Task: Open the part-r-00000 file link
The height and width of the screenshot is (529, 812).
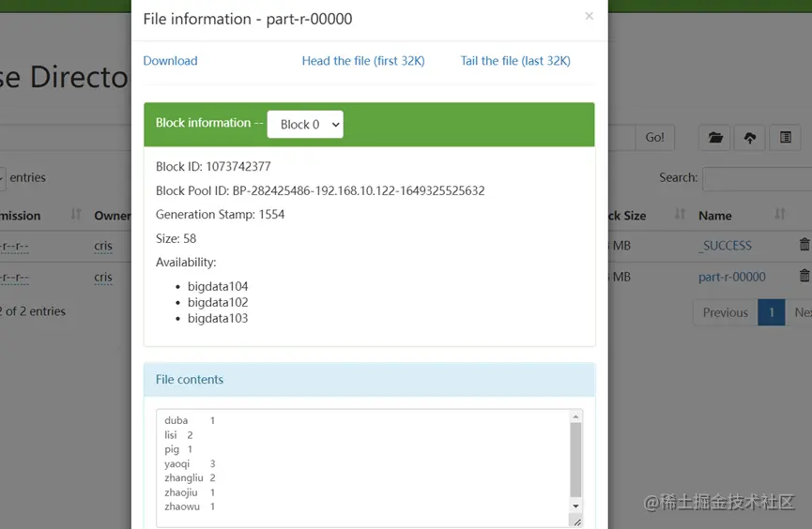Action: tap(731, 277)
